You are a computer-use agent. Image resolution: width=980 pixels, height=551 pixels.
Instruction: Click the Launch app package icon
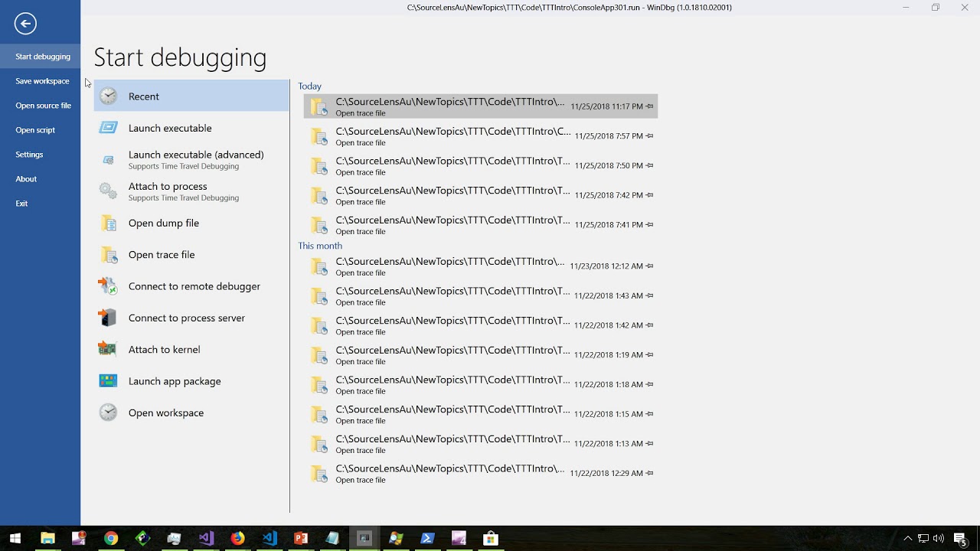click(108, 381)
